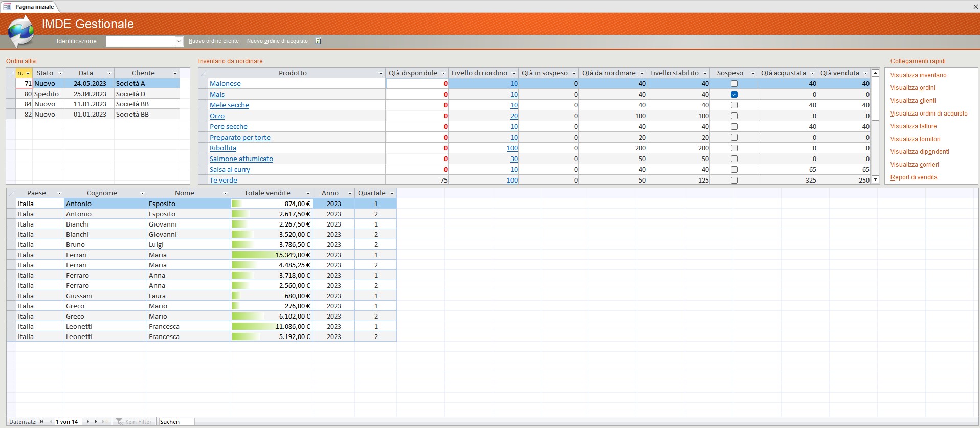This screenshot has height=428, width=980.
Task: Open the Te verde product link
Action: coord(224,180)
